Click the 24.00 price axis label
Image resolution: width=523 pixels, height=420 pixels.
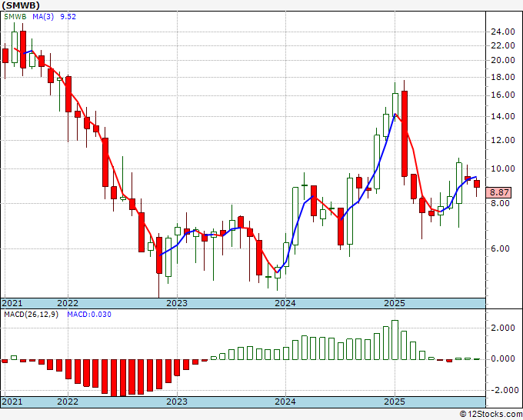503,32
